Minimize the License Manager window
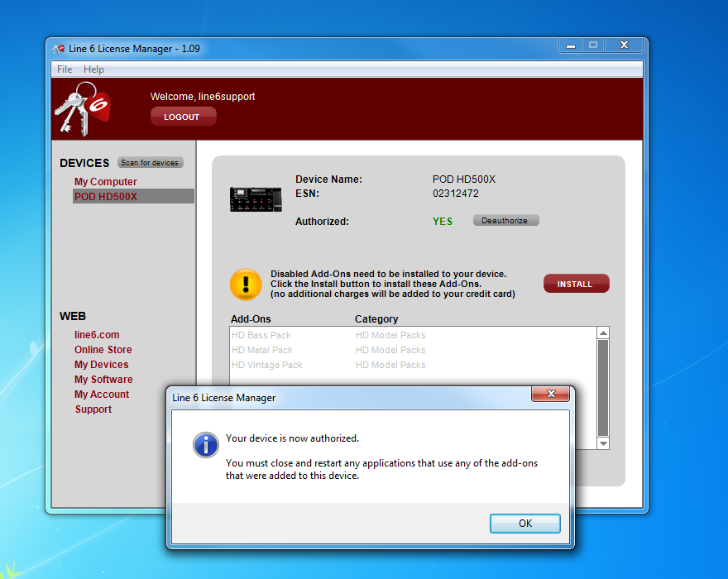The height and width of the screenshot is (579, 728). pos(571,45)
